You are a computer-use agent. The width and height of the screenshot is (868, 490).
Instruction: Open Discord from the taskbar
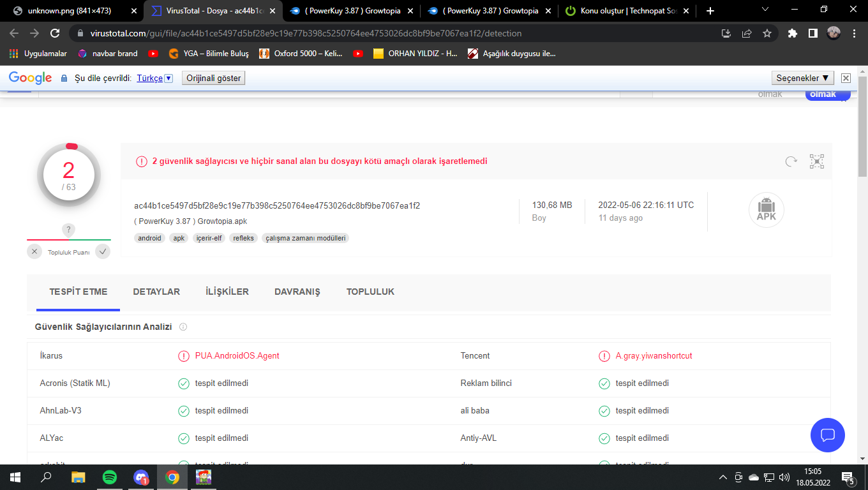141,477
